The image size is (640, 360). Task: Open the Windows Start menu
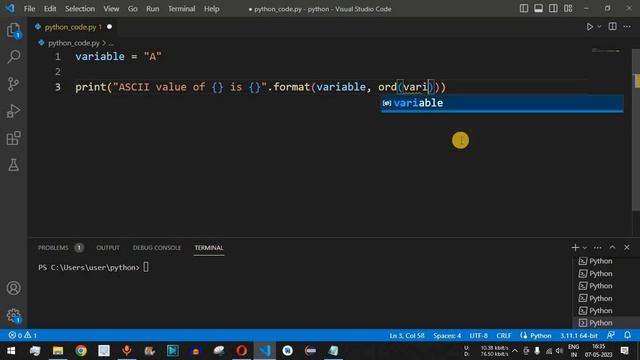click(11, 351)
